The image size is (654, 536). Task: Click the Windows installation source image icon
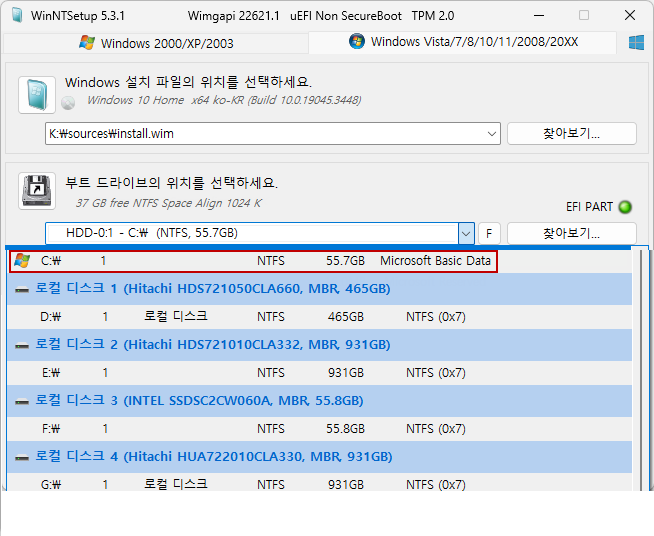coord(37,95)
